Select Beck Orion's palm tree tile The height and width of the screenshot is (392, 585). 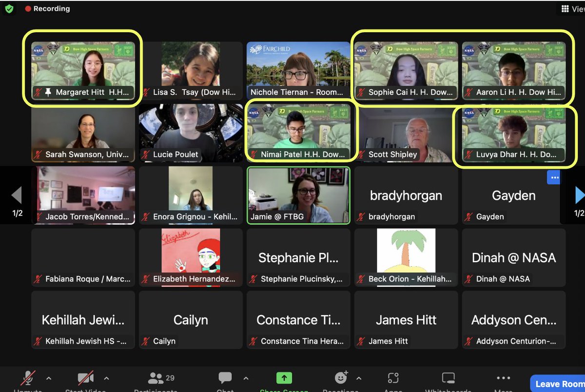point(406,257)
